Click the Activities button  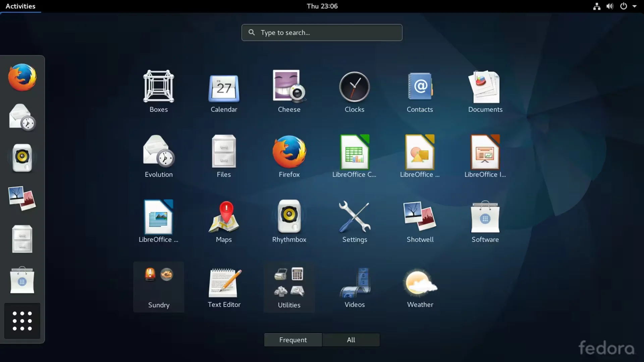[20, 6]
